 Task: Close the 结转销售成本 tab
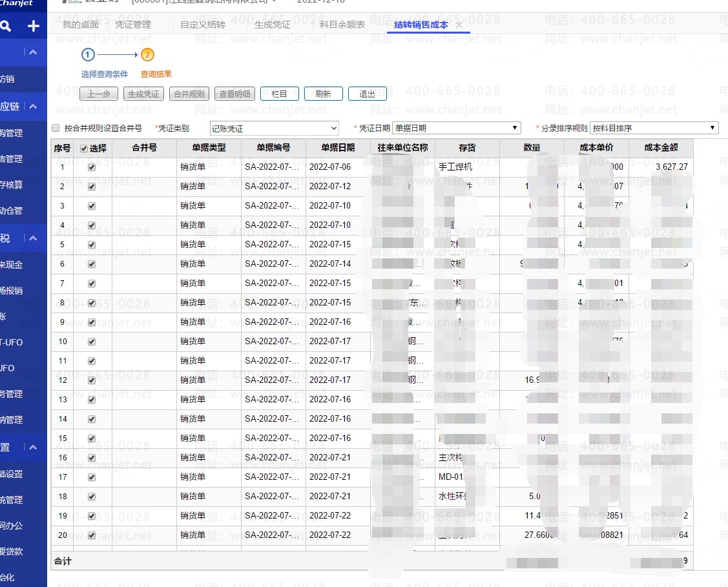(459, 25)
